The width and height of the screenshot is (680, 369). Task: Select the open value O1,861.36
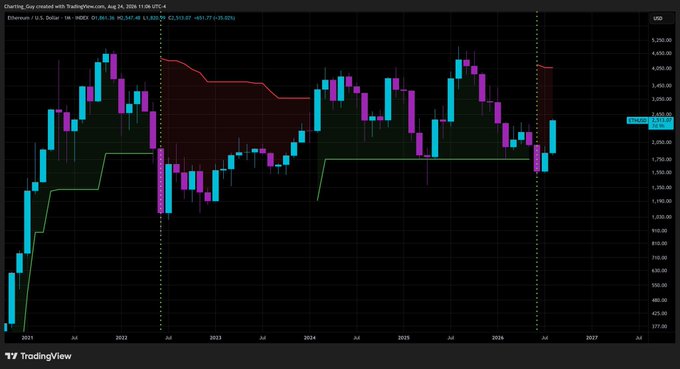click(x=104, y=18)
